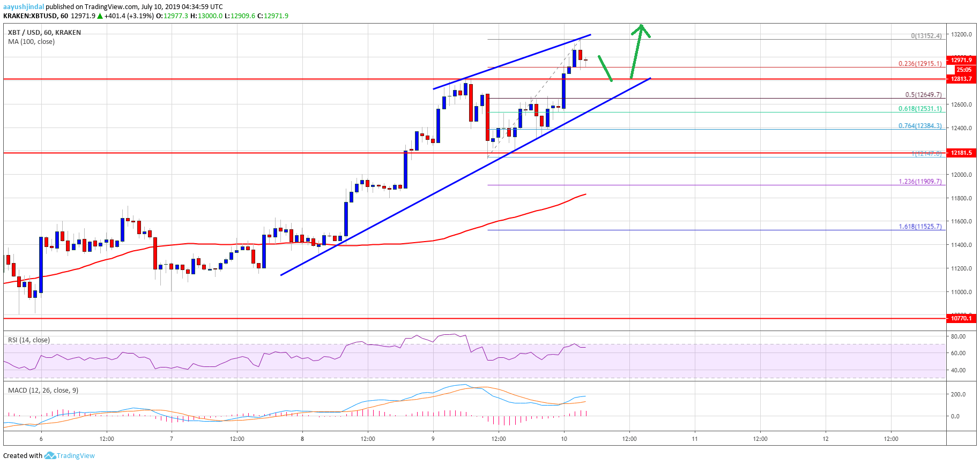The width and height of the screenshot is (980, 465).
Task: Click the 13200.0 price axis value
Action: click(x=962, y=35)
